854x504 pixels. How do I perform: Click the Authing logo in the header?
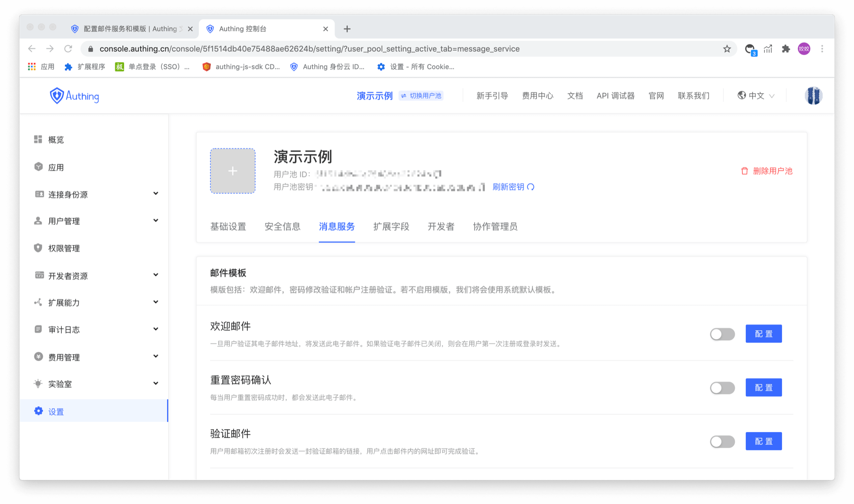point(74,96)
